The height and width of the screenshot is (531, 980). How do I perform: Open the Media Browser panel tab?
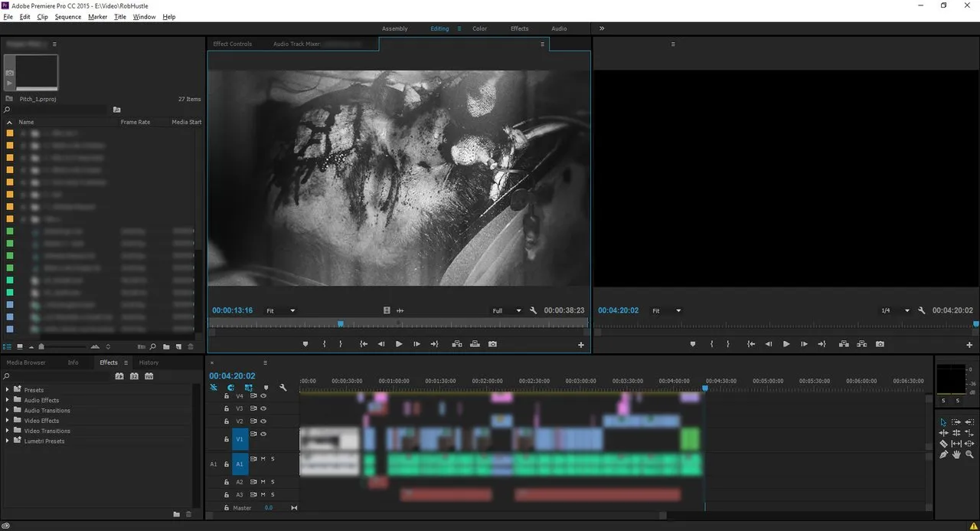(x=26, y=362)
